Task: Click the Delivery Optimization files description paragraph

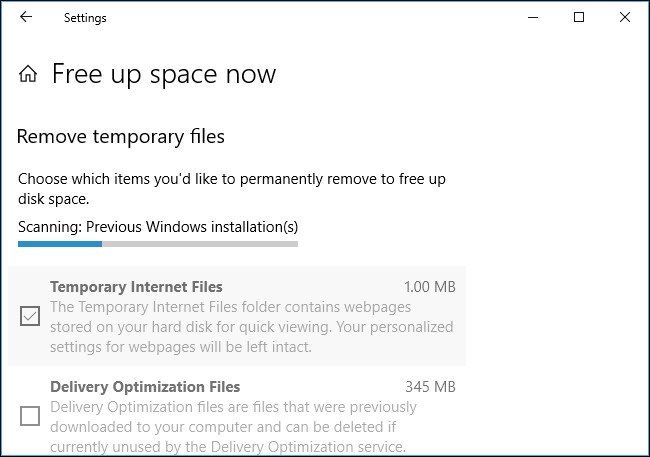Action: [233, 427]
